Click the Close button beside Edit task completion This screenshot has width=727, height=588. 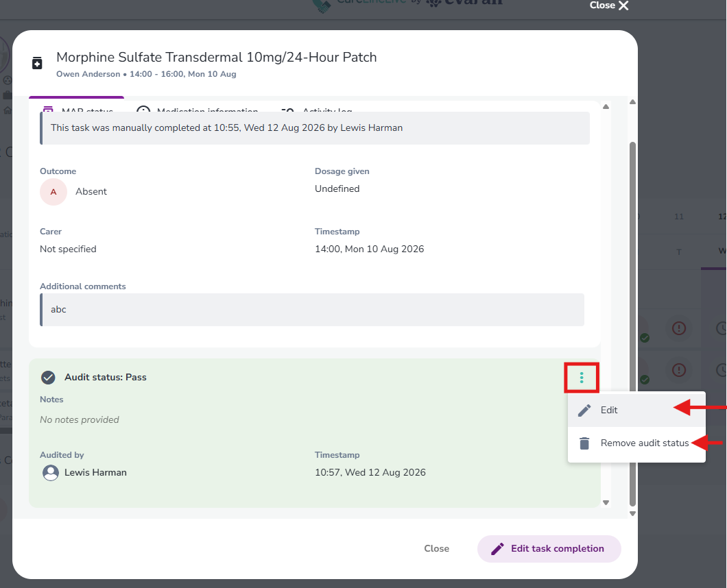pos(436,549)
